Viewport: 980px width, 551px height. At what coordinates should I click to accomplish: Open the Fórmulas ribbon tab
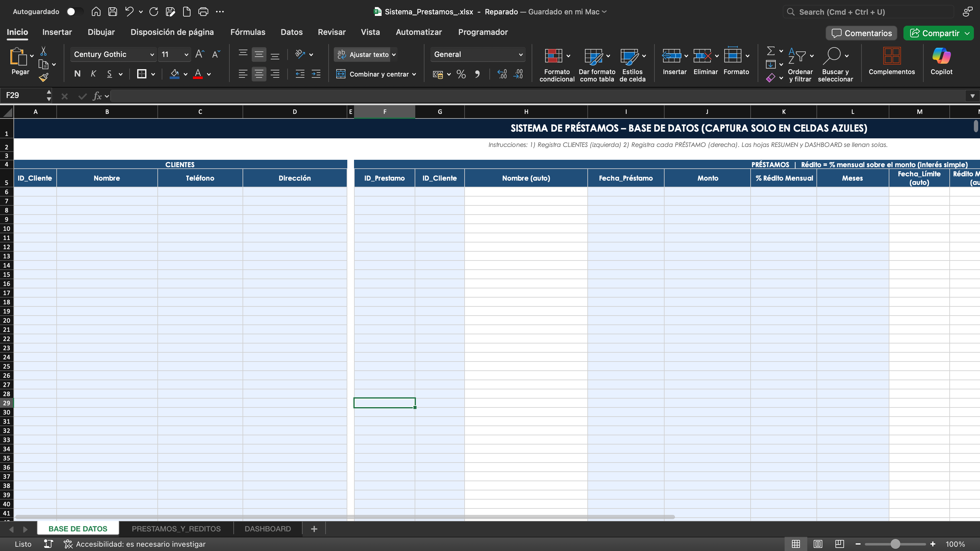pyautogui.click(x=248, y=32)
